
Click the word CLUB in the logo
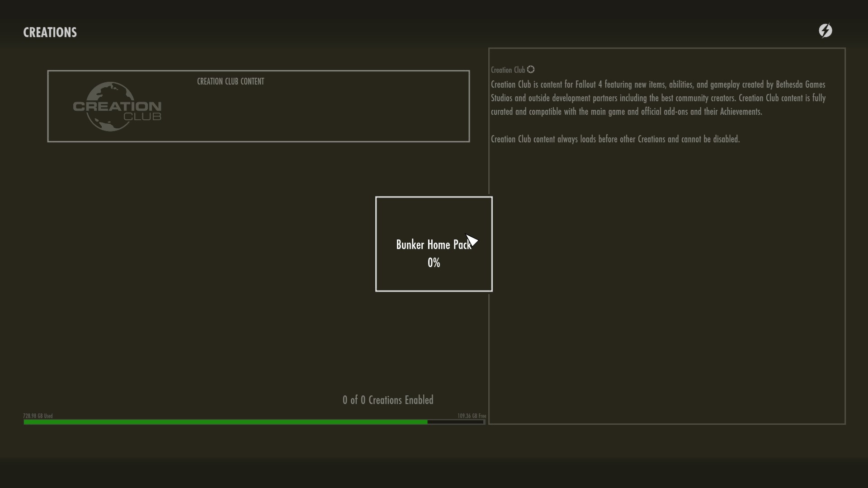tap(142, 117)
